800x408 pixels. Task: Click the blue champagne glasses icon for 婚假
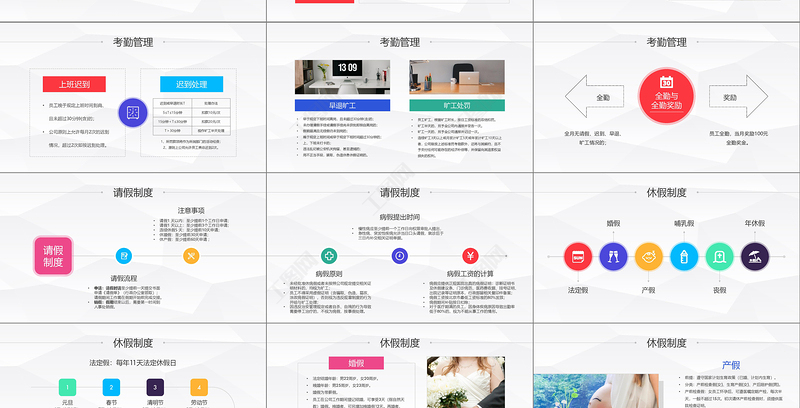[x=613, y=258]
